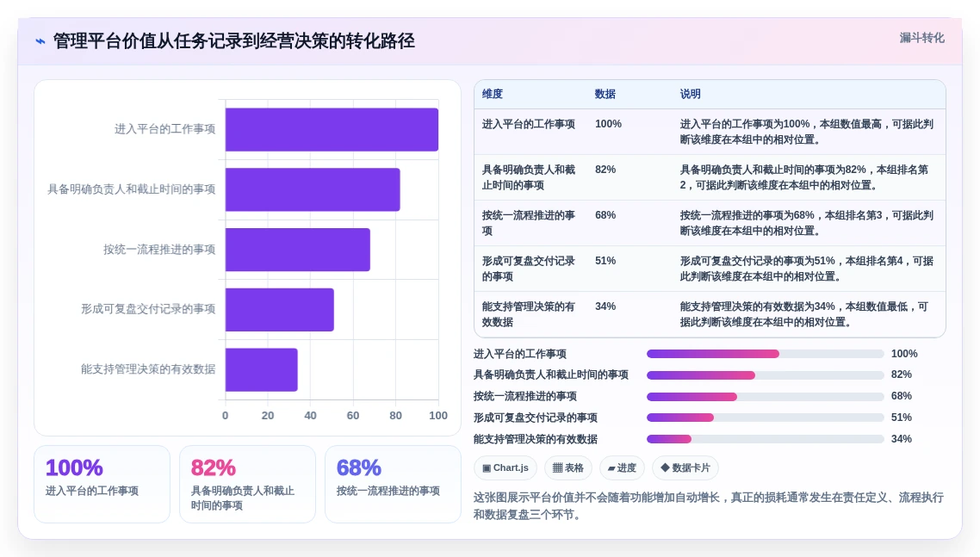Click the chart axis label 100
Screen dimensions: 980x557
tap(438, 416)
